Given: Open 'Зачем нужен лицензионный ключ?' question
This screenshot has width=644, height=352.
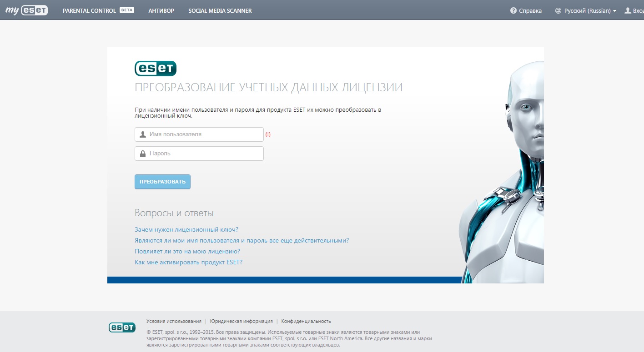Looking at the screenshot, I should click(x=186, y=230).
